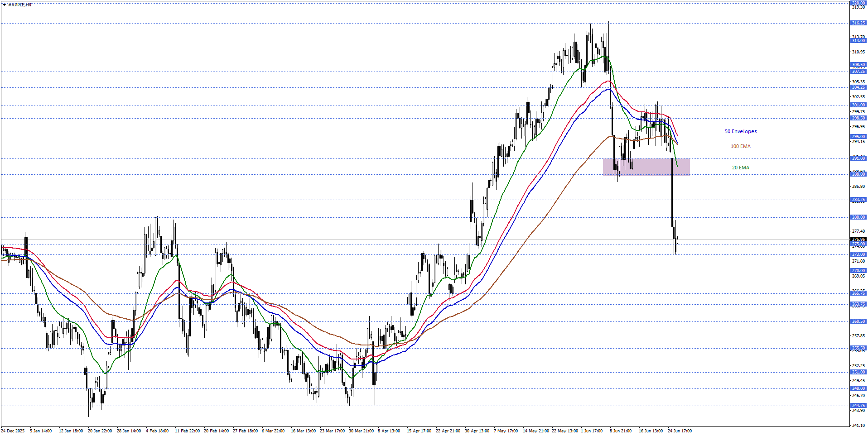Click the 307.25 level price tag
The height and width of the screenshot is (436, 868).
[x=858, y=72]
